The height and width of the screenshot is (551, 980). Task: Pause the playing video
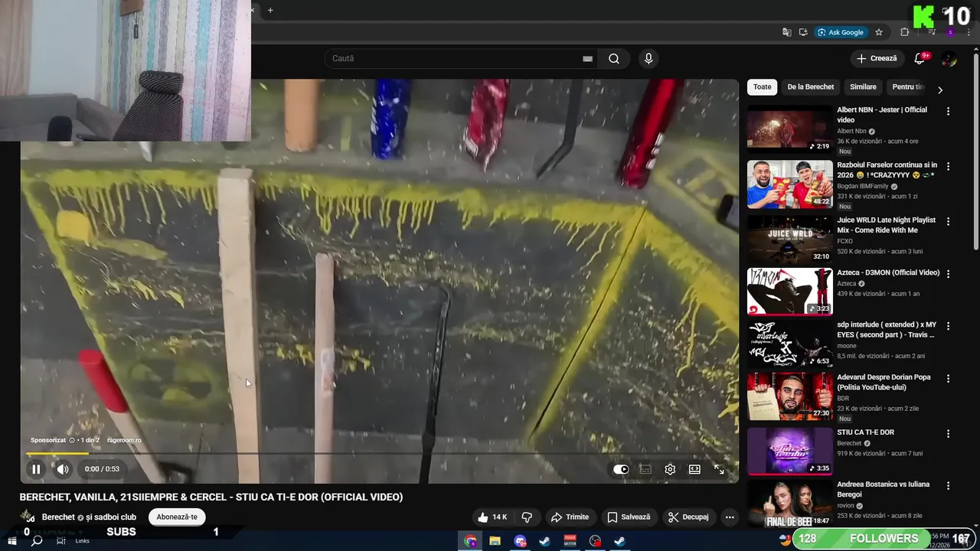coord(36,469)
